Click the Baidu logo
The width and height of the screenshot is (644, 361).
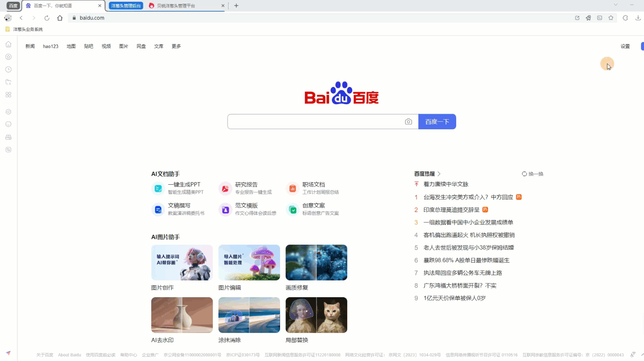(342, 93)
